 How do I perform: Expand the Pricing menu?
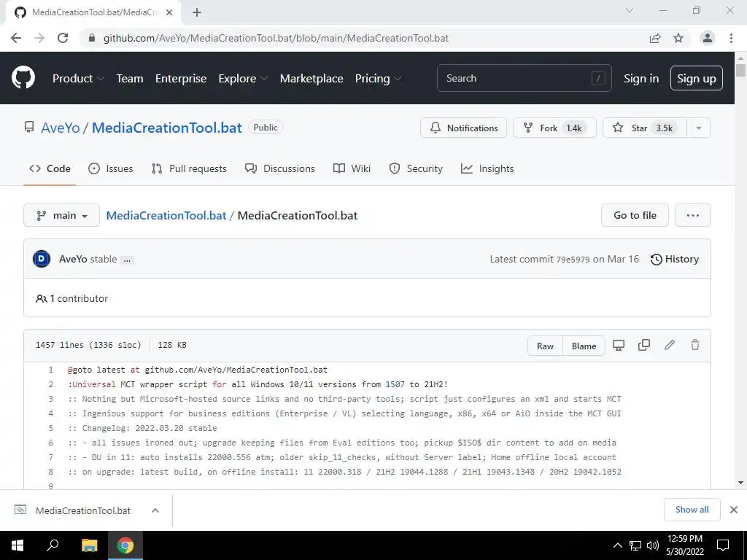coord(378,79)
